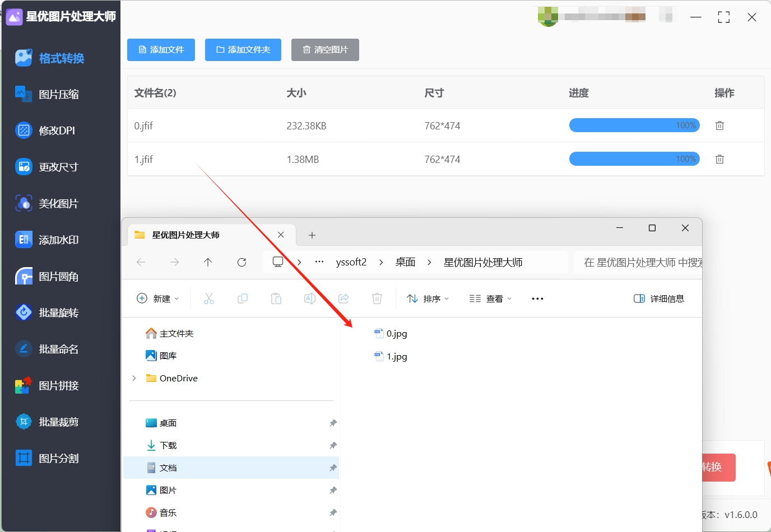Expand the OneDrive tree node
771x532 pixels.
(134, 378)
